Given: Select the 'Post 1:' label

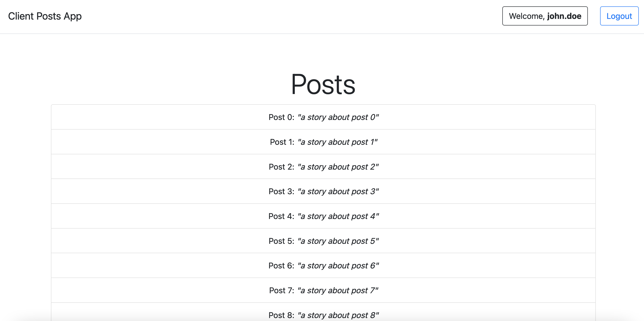Looking at the screenshot, I should click(282, 142).
